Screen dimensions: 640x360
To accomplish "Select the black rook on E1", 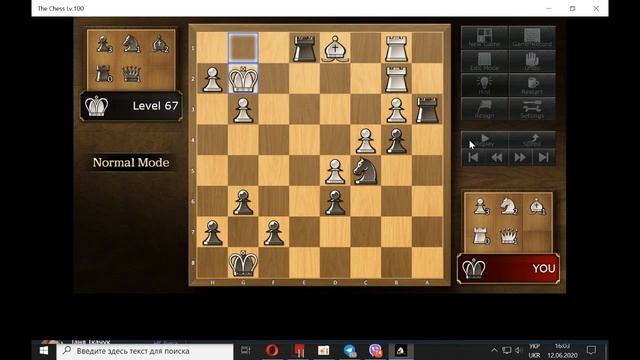I will (x=304, y=48).
